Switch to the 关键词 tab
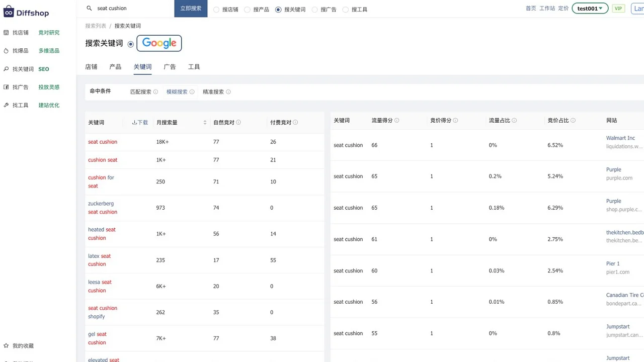644x362 pixels. click(x=142, y=66)
